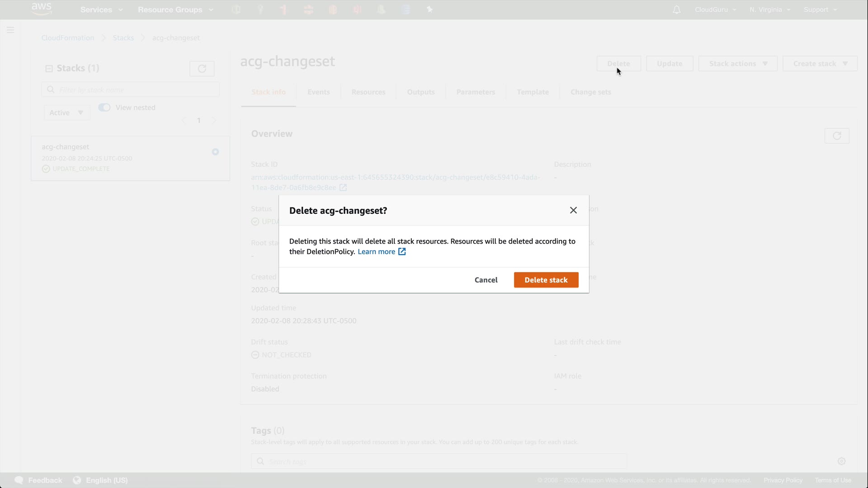Close the delete dialog with X icon

tap(573, 211)
